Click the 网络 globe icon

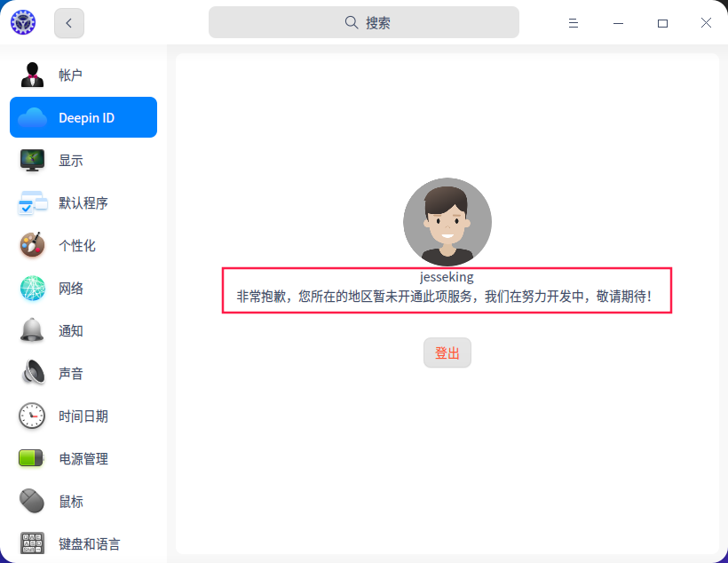(x=33, y=288)
